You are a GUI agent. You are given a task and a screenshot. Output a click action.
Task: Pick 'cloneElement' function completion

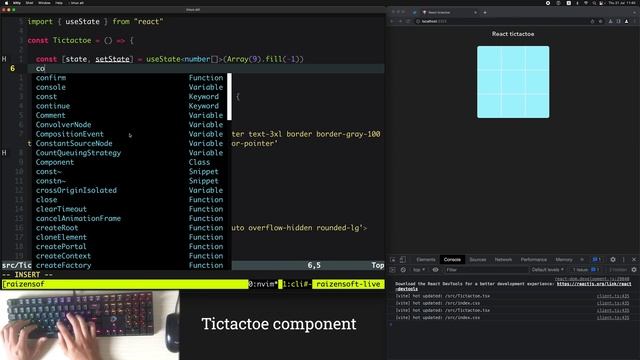[x=130, y=237]
